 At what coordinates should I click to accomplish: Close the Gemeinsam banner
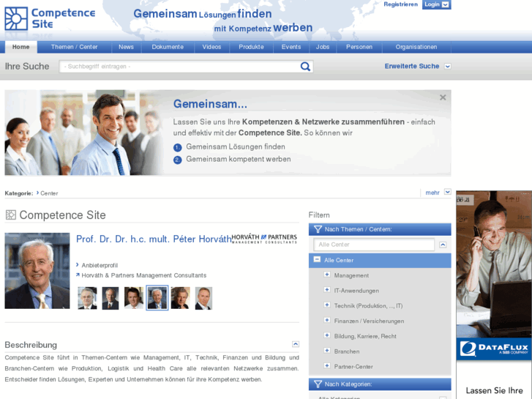[x=443, y=97]
